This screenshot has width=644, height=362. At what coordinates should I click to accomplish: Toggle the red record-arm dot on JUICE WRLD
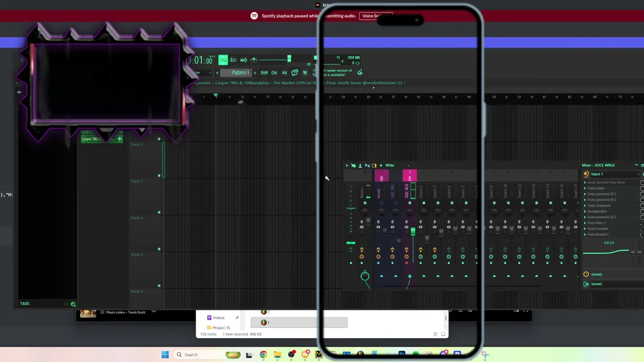(x=407, y=263)
